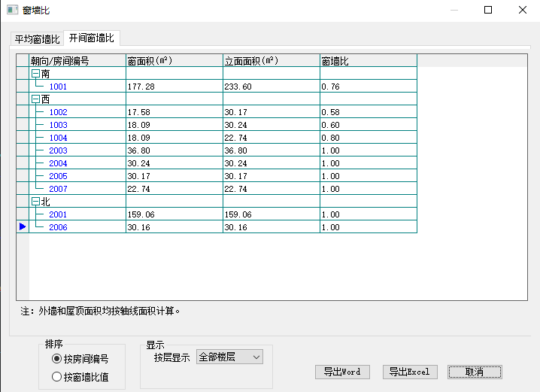Click the 导出Word button

[342, 372]
